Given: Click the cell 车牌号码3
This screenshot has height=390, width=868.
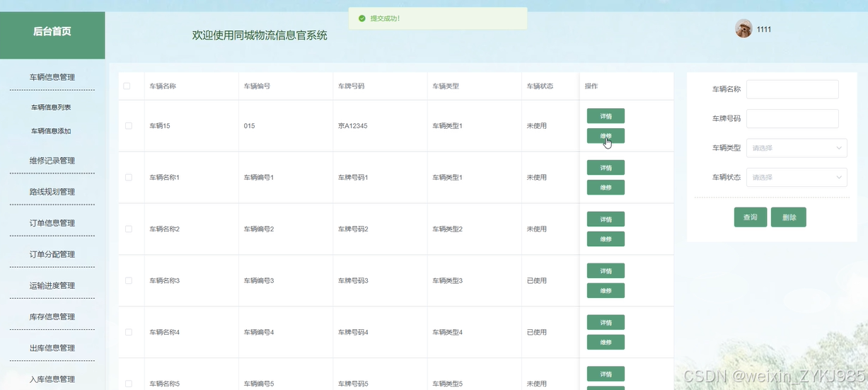Looking at the screenshot, I should click(353, 281).
